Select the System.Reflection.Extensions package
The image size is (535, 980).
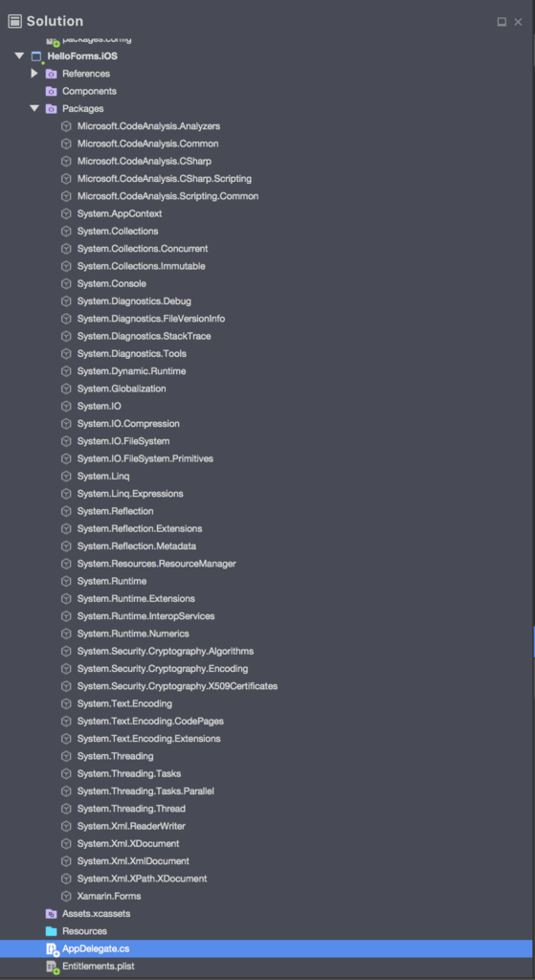(140, 528)
